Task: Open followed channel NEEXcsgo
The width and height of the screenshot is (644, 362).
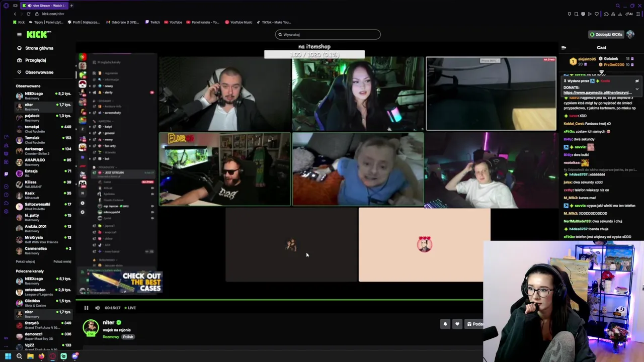Action: [44, 96]
